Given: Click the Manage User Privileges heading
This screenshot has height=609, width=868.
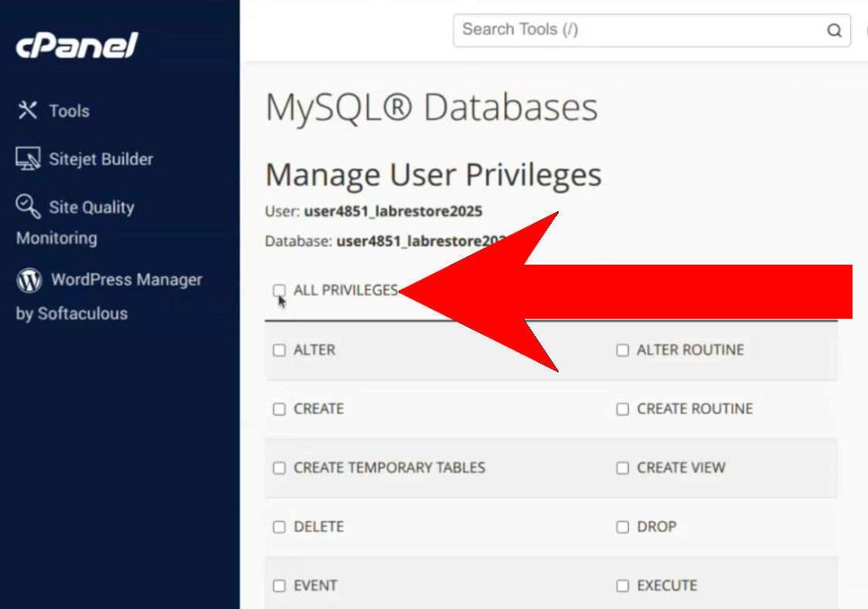Looking at the screenshot, I should 433,175.
